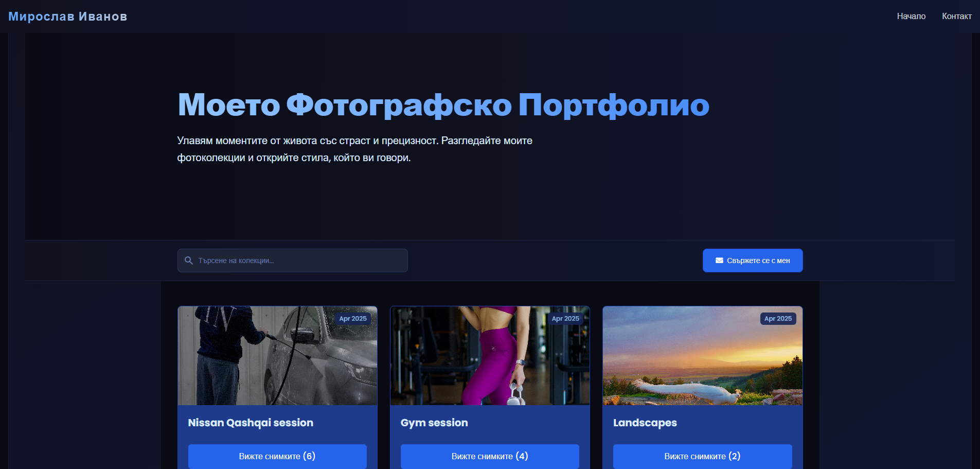Click the Свържете се с мен button
980x469 pixels.
pos(753,260)
